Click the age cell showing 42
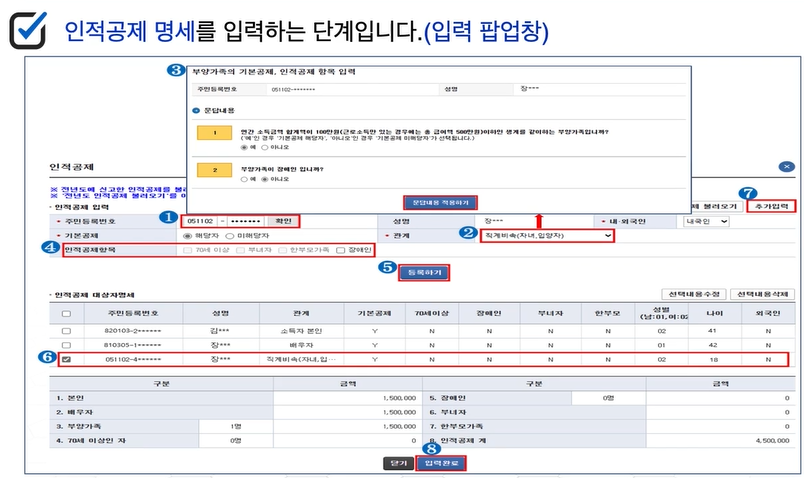Viewport: 804px width, 478px height. [x=713, y=345]
